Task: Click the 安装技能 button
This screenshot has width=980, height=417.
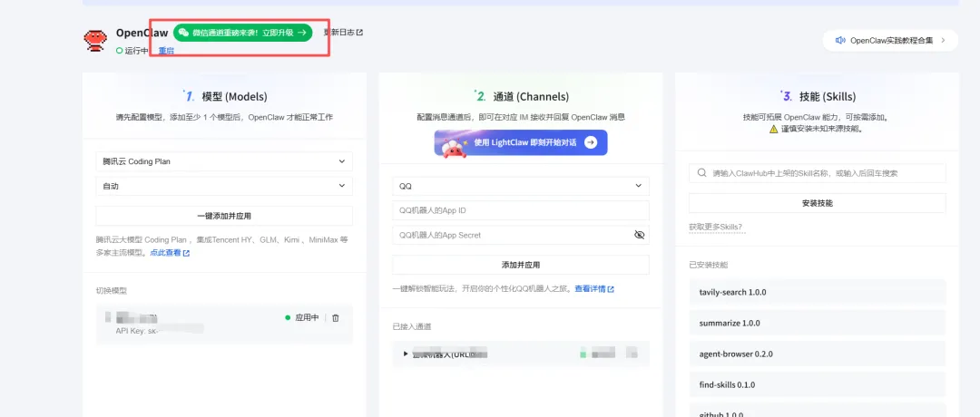Action: pyautogui.click(x=818, y=203)
